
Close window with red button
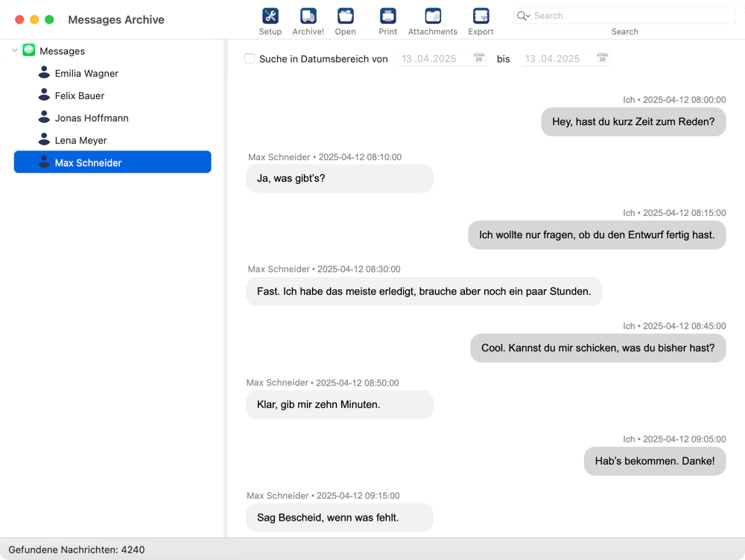point(19,19)
